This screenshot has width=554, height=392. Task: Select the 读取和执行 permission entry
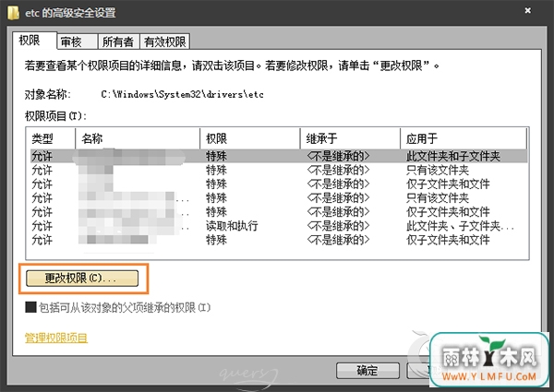coord(279,226)
